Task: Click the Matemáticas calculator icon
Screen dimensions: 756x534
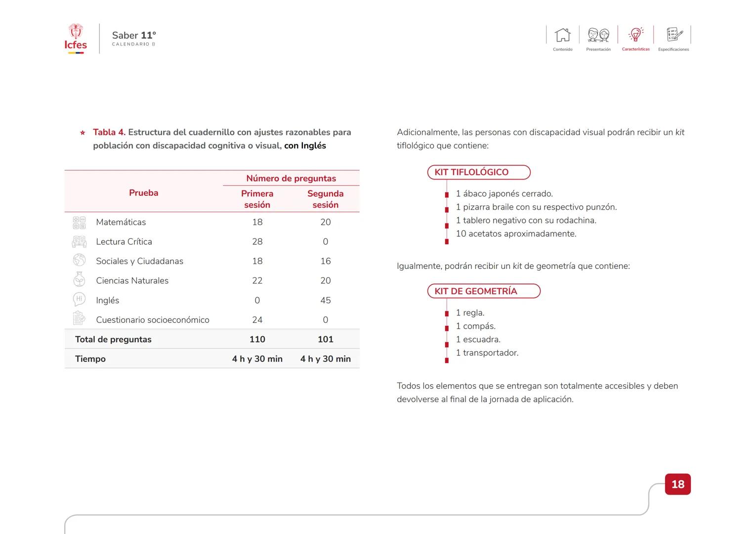Action: point(79,222)
